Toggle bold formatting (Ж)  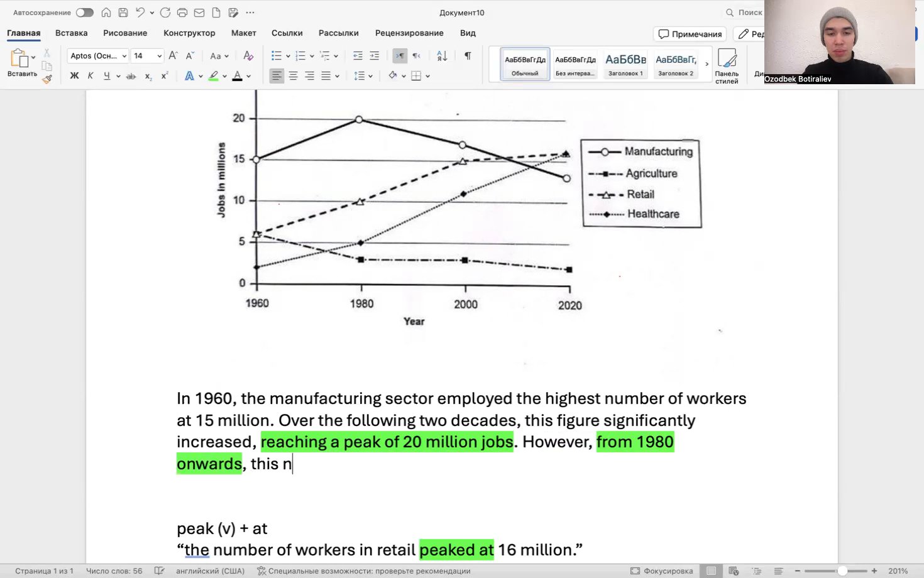[x=74, y=75]
